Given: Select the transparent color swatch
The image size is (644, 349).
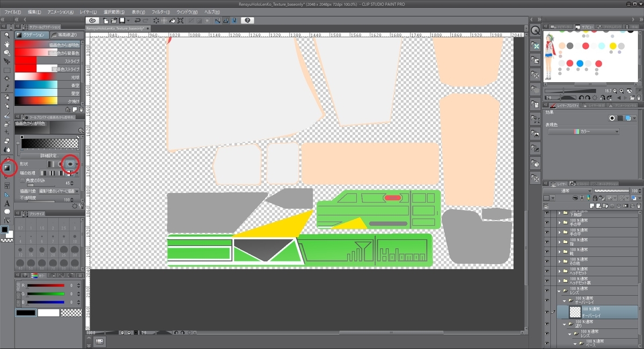Looking at the screenshot, I should [70, 312].
